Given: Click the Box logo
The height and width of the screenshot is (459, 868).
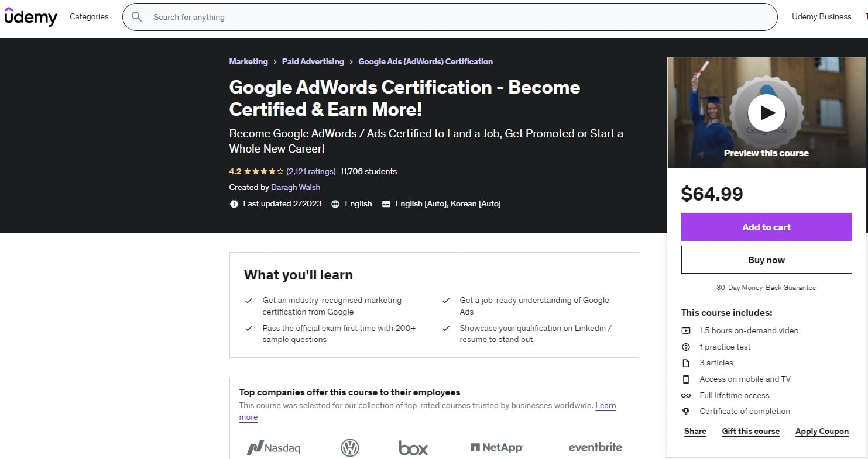Looking at the screenshot, I should point(413,448).
